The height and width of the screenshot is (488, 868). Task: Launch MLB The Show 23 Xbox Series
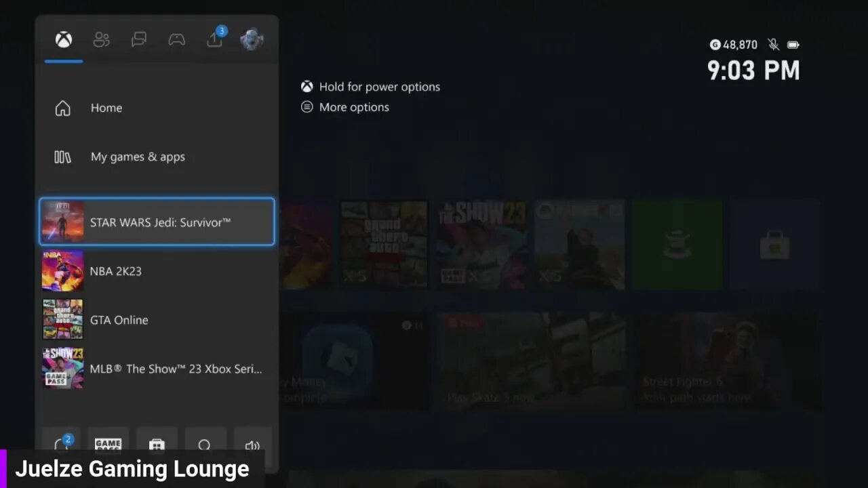tap(157, 369)
